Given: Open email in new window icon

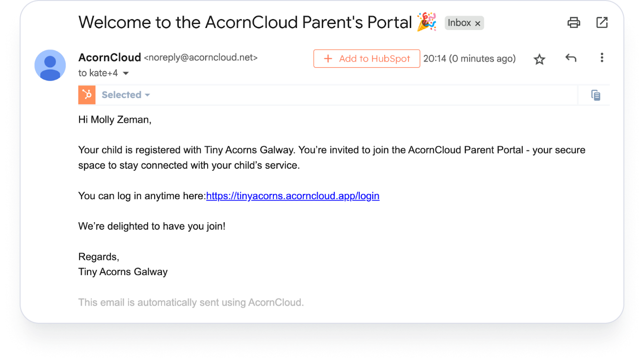Looking at the screenshot, I should tap(602, 23).
